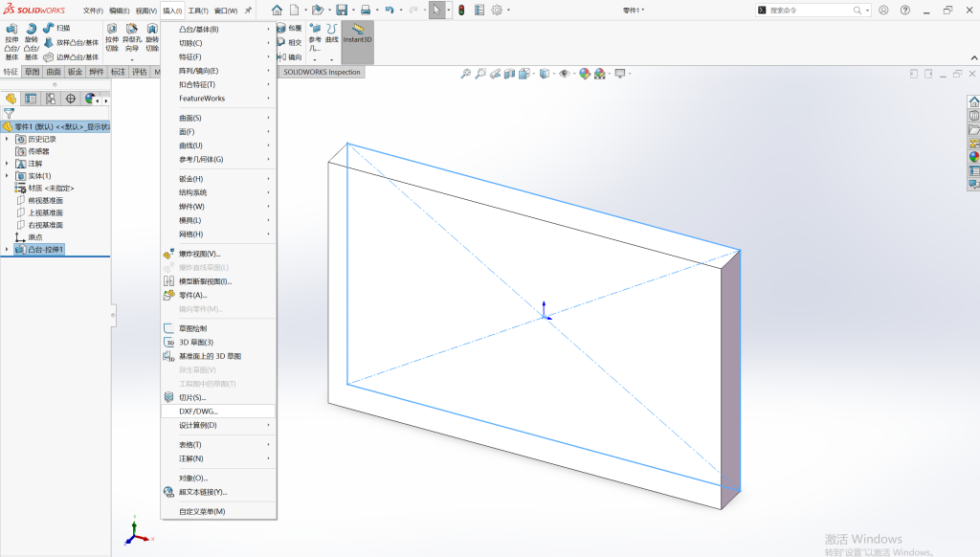
Task: Click the Extruded Boss/Base (拉伸凸台/基体) icon
Action: click(11, 30)
